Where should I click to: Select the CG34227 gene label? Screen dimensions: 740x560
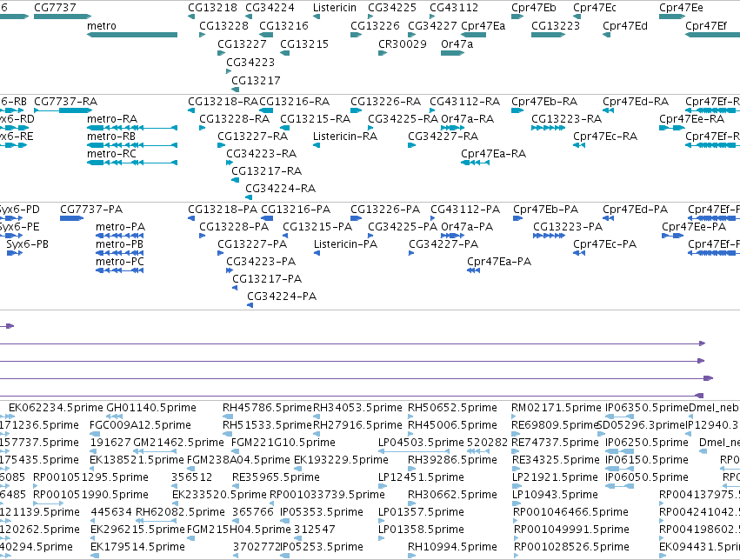point(432,26)
